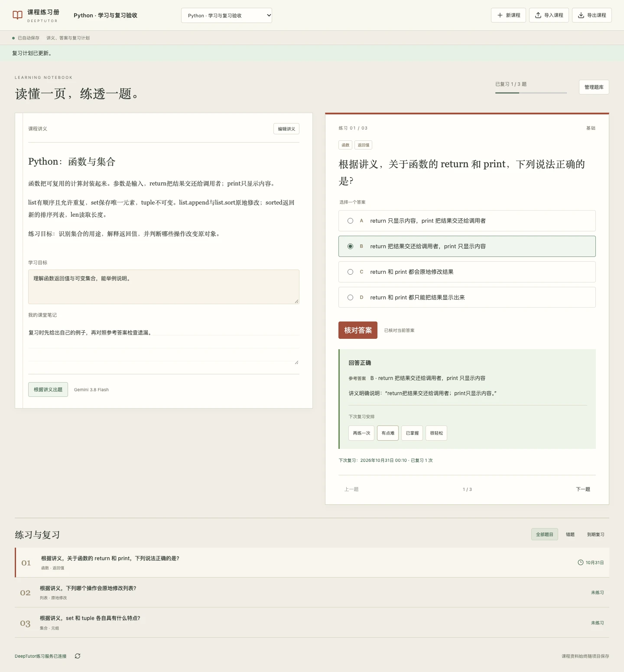Viewport: 624px width, 672px height.
Task: Rate the question as 已掌握
Action: [412, 433]
